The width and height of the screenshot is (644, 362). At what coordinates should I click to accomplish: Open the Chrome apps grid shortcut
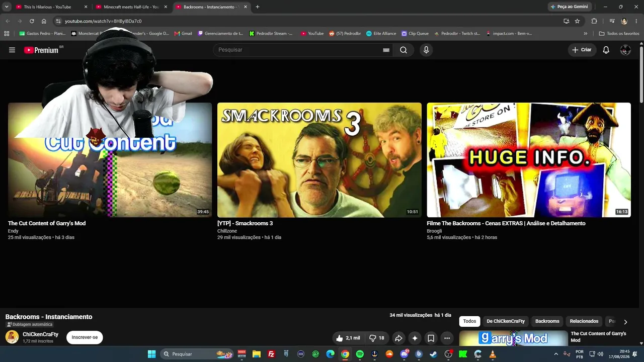click(7, 34)
